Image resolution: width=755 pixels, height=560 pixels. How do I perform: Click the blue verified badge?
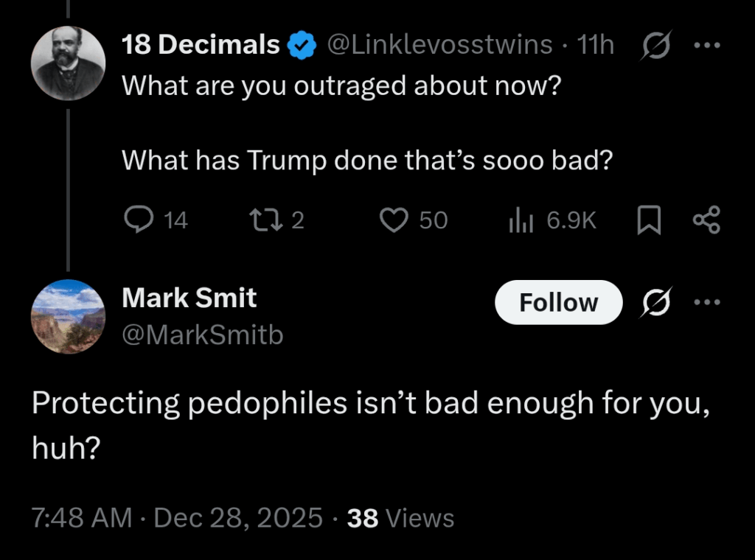click(x=302, y=46)
